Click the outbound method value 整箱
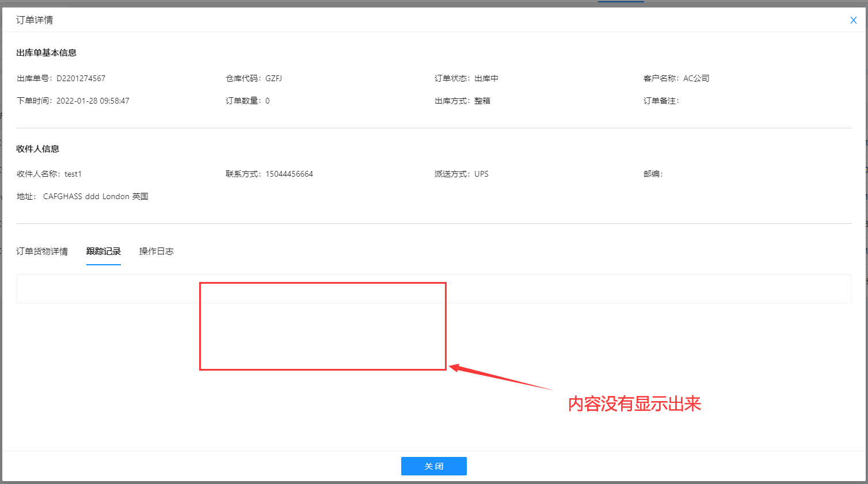The width and height of the screenshot is (868, 484). [482, 101]
